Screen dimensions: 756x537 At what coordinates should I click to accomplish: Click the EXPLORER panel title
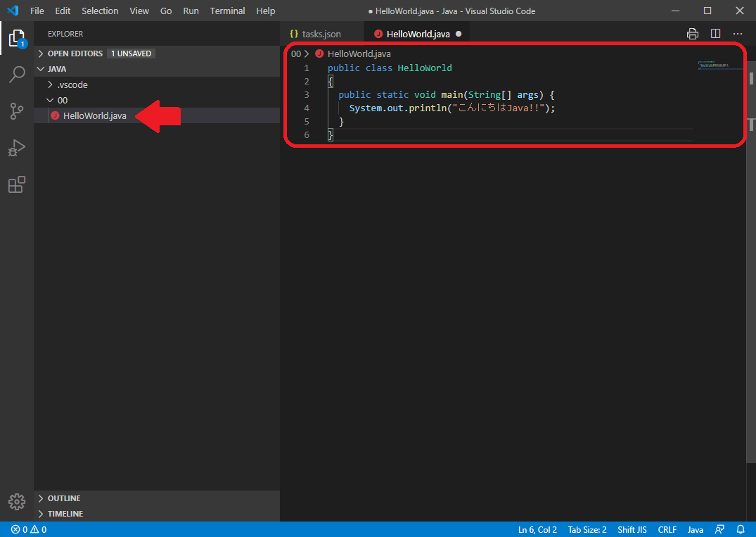point(65,34)
